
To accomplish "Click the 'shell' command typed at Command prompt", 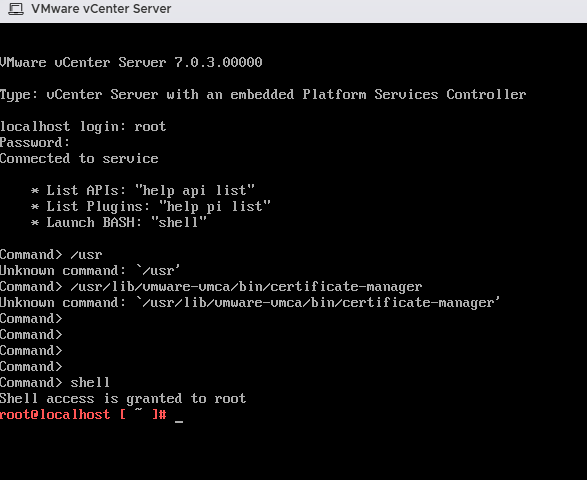I will pyautogui.click(x=90, y=382).
